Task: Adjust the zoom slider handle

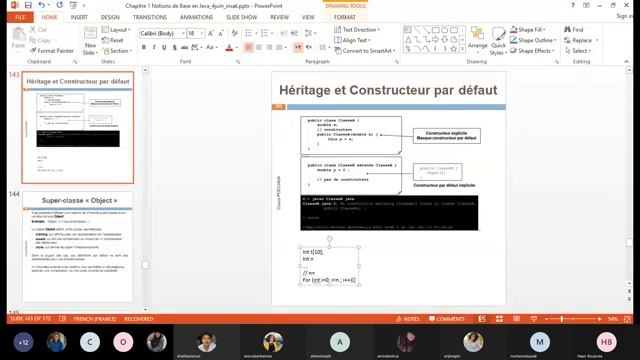Action: (562, 319)
